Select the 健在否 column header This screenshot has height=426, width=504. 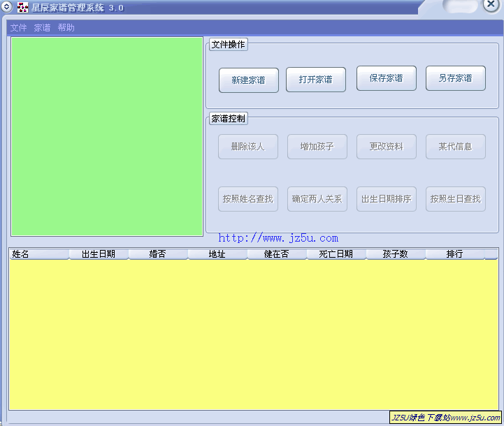pyautogui.click(x=277, y=254)
